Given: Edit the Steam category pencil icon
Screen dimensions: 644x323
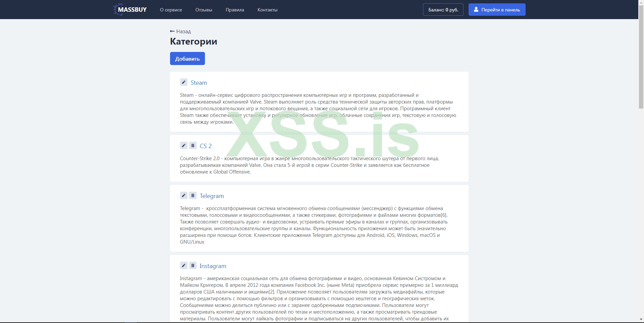Looking at the screenshot, I should [x=184, y=82].
